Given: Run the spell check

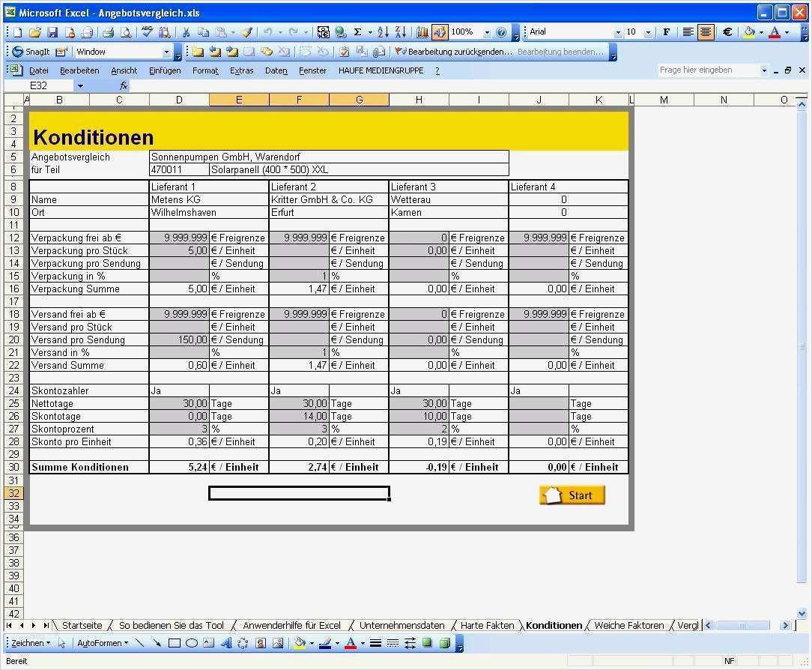Looking at the screenshot, I should pyautogui.click(x=145, y=31).
